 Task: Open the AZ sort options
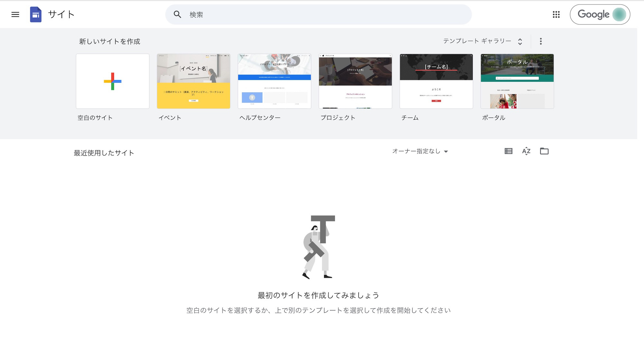(x=526, y=151)
